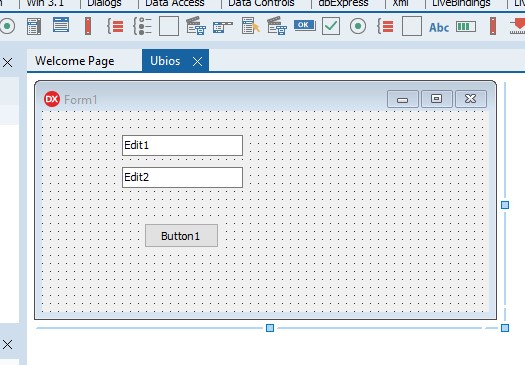Viewport: 525px width, 365px height.
Task: Choose the RadioGroup icon with three bullets
Action: 142,26
